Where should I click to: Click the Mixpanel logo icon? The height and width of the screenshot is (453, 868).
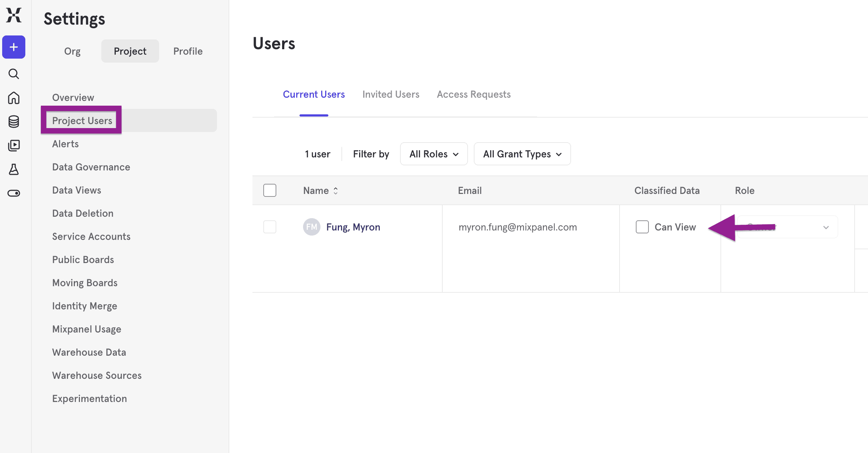[14, 15]
